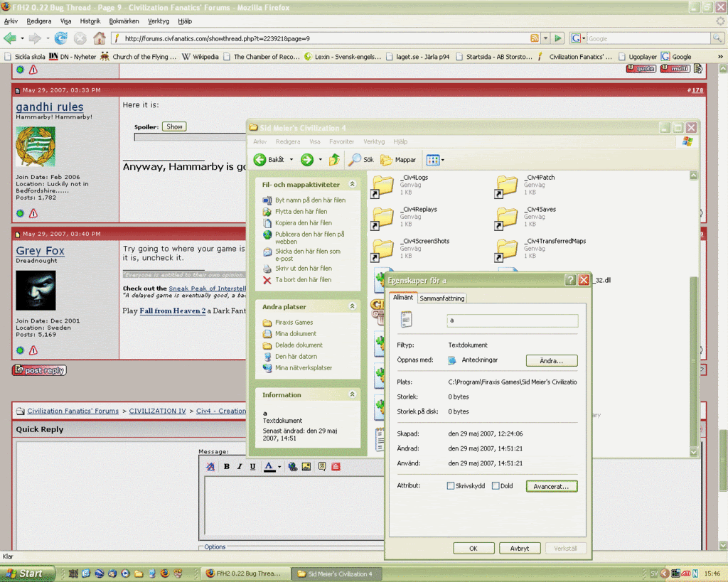
Task: Click the search magnifier next to Google box
Action: click(x=717, y=38)
